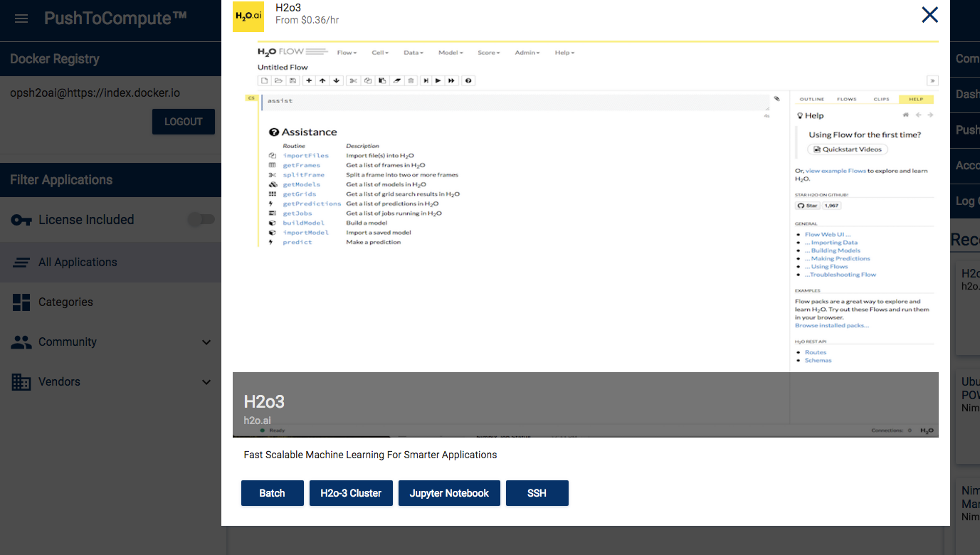This screenshot has width=980, height=555.
Task: Select All Applications in the filter list
Action: coord(78,263)
